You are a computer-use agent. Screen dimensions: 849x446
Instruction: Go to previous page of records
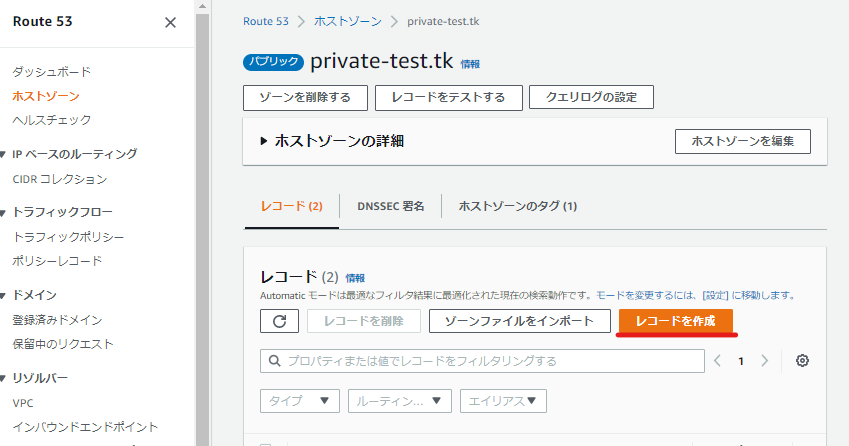[717, 361]
